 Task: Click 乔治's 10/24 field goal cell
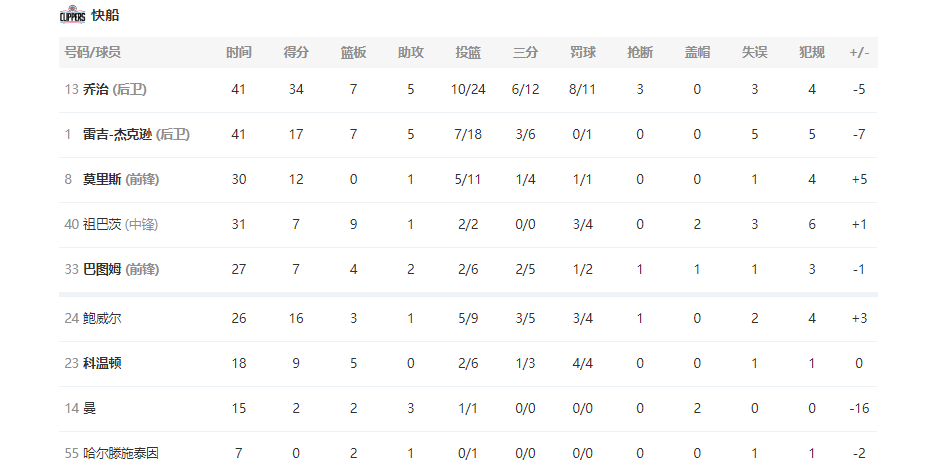(x=468, y=89)
